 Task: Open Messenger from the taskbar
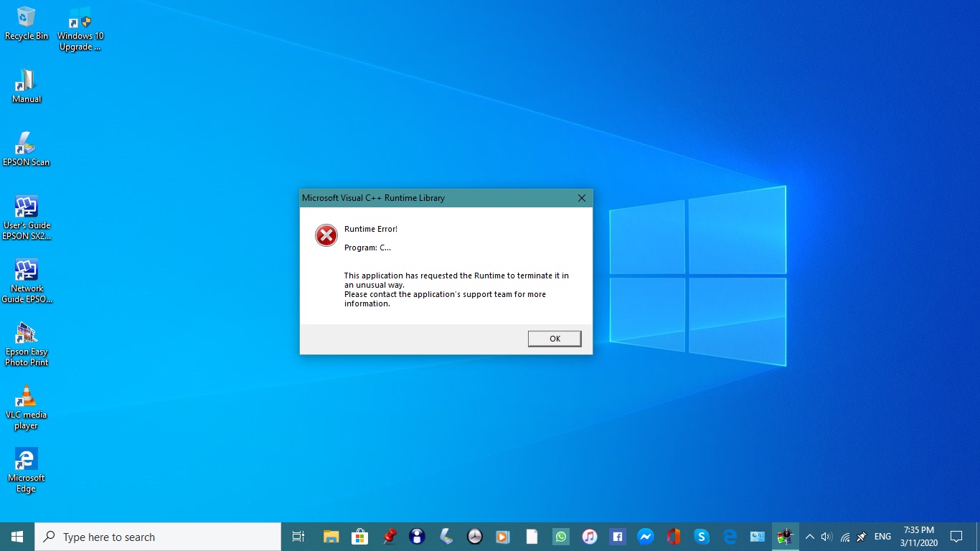click(646, 537)
